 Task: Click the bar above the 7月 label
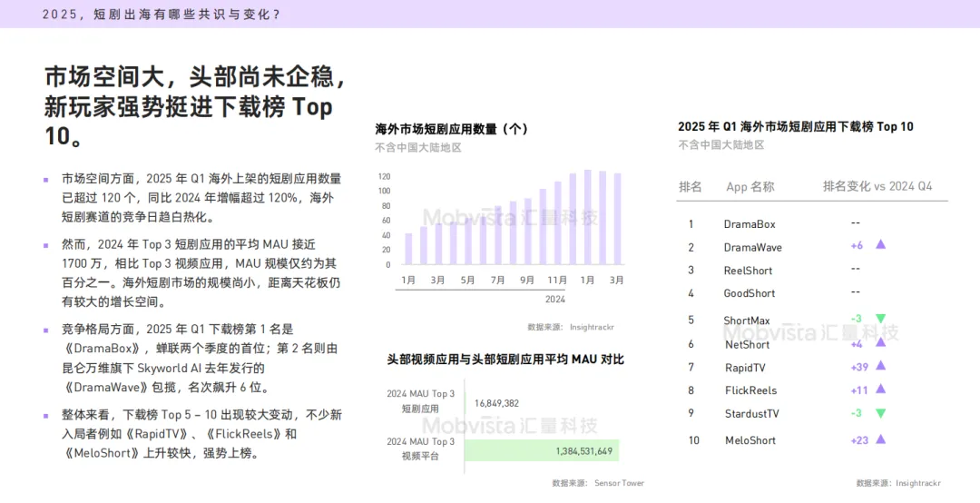tap(498, 235)
